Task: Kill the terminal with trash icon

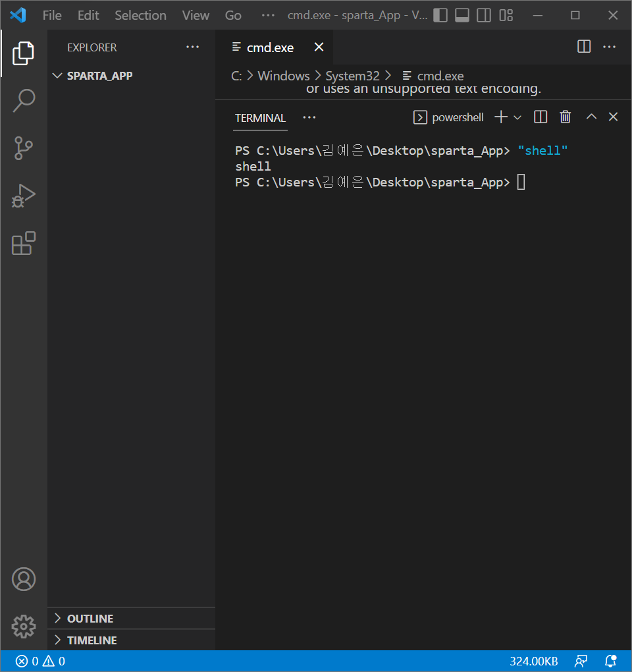Action: (566, 117)
